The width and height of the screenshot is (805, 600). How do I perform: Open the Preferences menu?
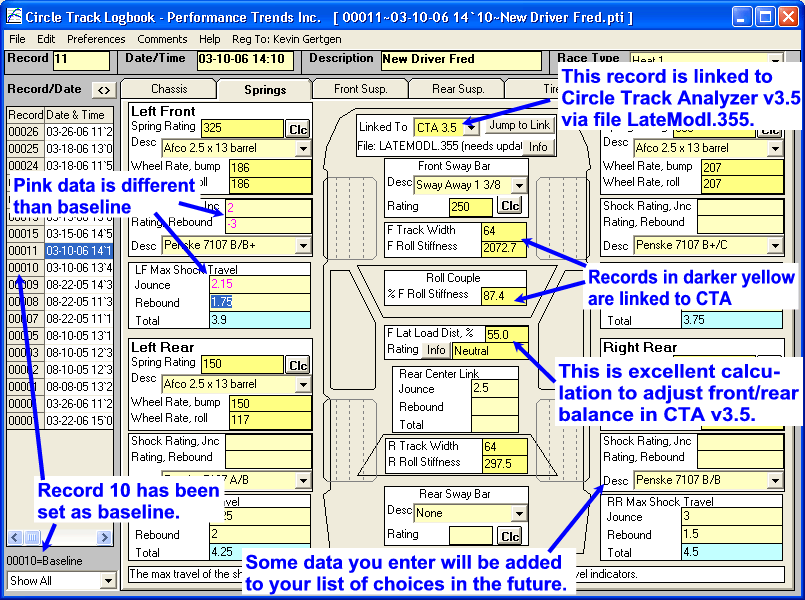click(x=96, y=39)
